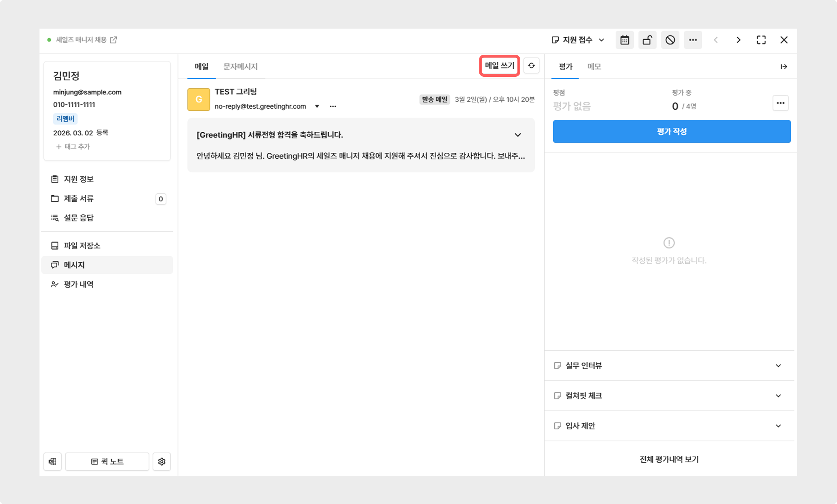This screenshot has width=837, height=504.
Task: Expand the 입사 제안 section
Action: point(669,426)
